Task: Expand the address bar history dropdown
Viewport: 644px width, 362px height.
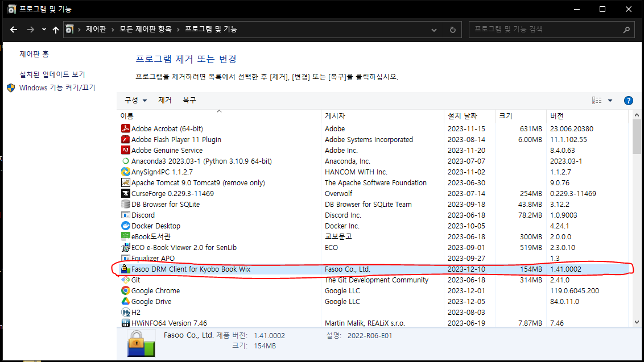Action: pos(434,30)
